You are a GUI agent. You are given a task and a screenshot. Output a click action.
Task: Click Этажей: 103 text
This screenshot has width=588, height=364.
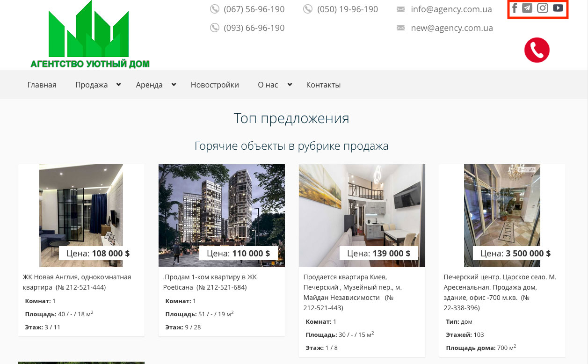click(465, 335)
